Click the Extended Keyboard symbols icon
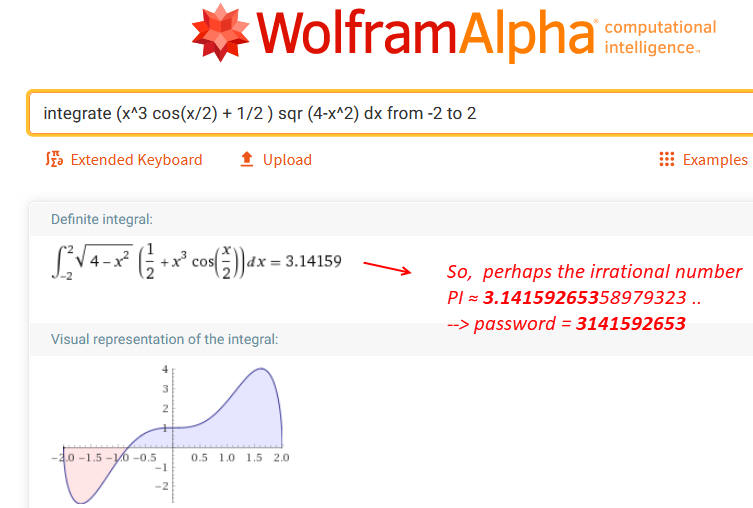The width and height of the screenshot is (753, 508). click(54, 159)
